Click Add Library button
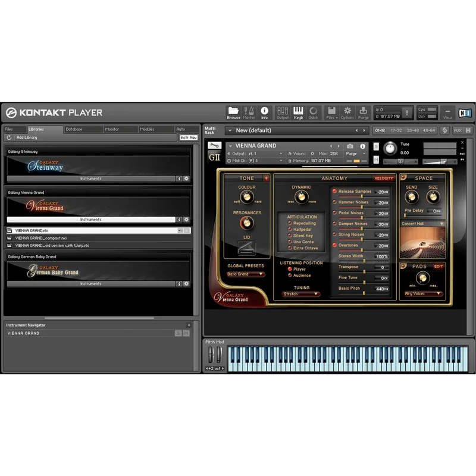476x476 pixels. (x=27, y=137)
